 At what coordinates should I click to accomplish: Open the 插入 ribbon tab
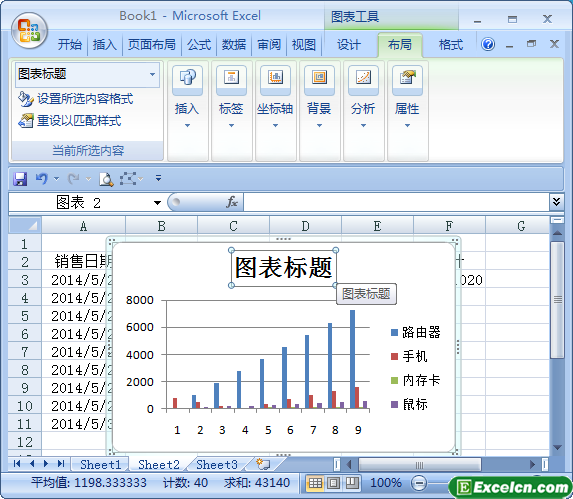(105, 45)
